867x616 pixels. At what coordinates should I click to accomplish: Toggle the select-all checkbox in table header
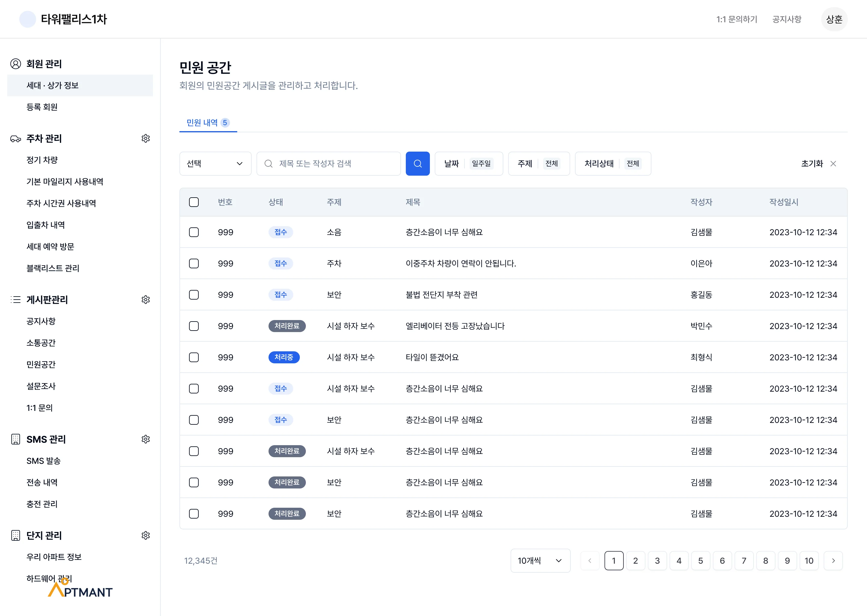pyautogui.click(x=194, y=202)
